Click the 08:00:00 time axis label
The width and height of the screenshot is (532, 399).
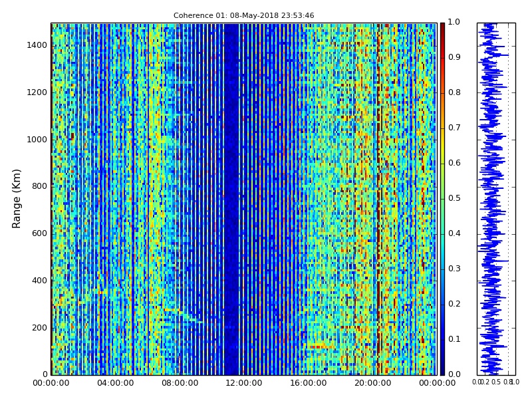tap(180, 384)
